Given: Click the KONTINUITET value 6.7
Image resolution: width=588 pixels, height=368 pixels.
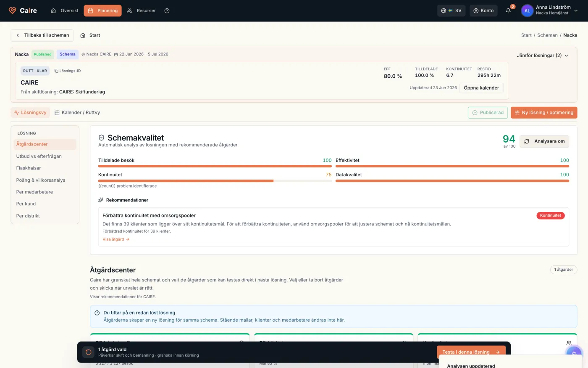Looking at the screenshot, I should [x=450, y=75].
